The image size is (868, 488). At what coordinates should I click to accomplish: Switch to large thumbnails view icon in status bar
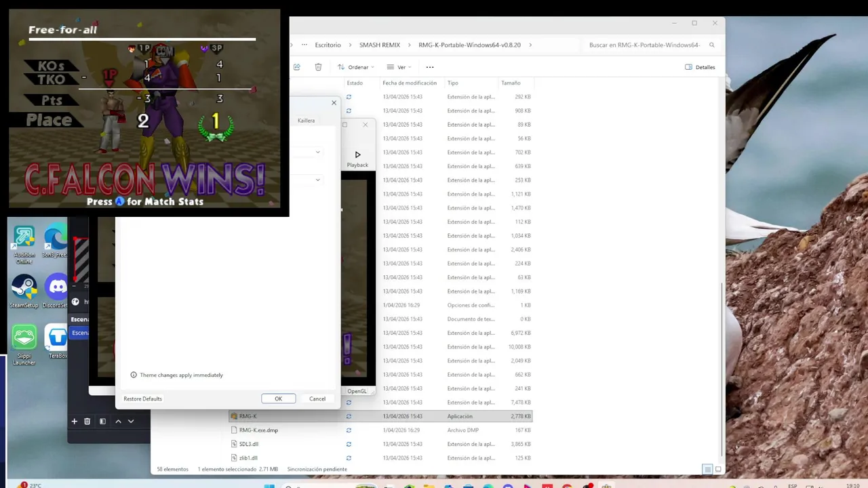pos(718,469)
